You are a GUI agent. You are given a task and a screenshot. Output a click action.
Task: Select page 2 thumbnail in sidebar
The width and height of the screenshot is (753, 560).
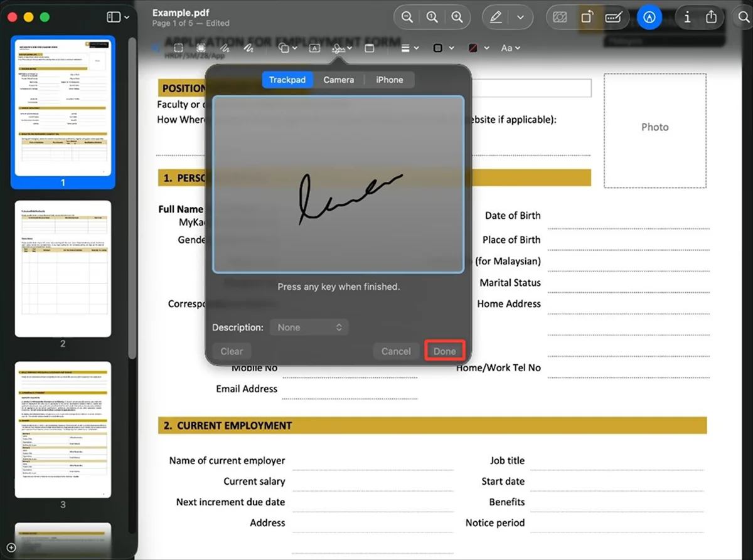[63, 268]
